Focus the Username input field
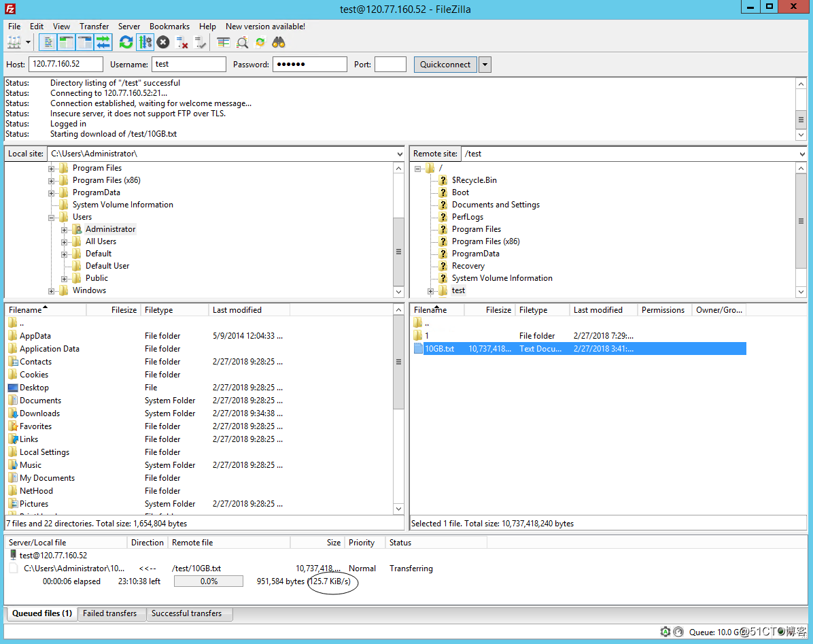 click(x=189, y=65)
